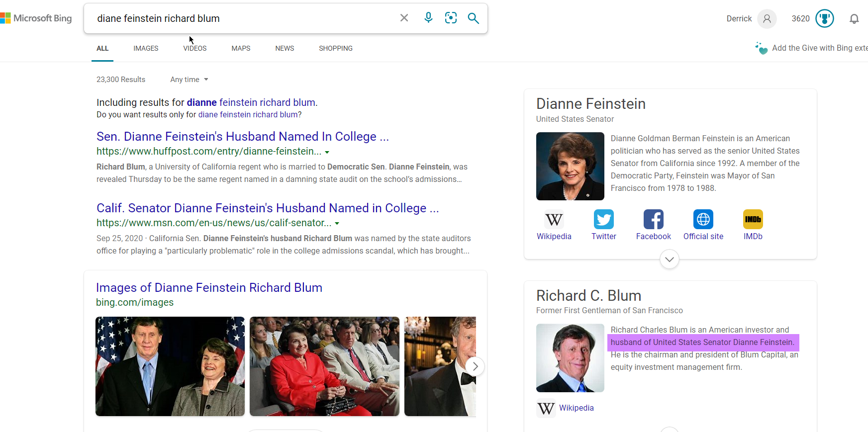Open 'Calif. Senator Dianne Feinstein's Husband Named' result
Viewport: 868px width, 432px height.
268,208
